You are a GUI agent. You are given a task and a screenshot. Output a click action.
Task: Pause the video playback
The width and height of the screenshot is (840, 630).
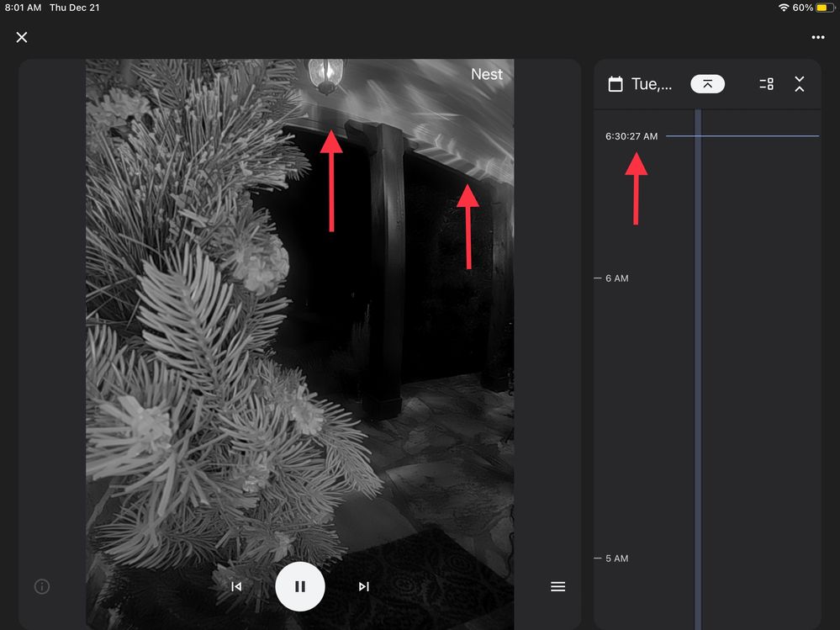tap(300, 586)
